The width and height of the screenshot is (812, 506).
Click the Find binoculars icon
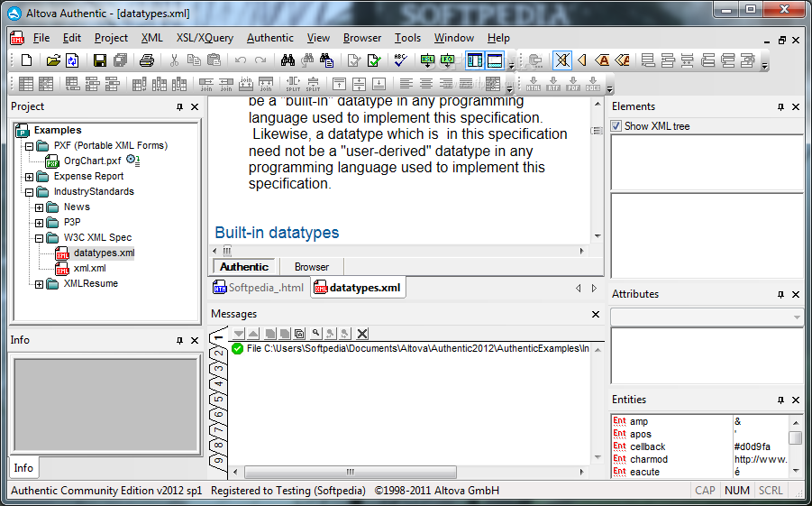pyautogui.click(x=287, y=60)
